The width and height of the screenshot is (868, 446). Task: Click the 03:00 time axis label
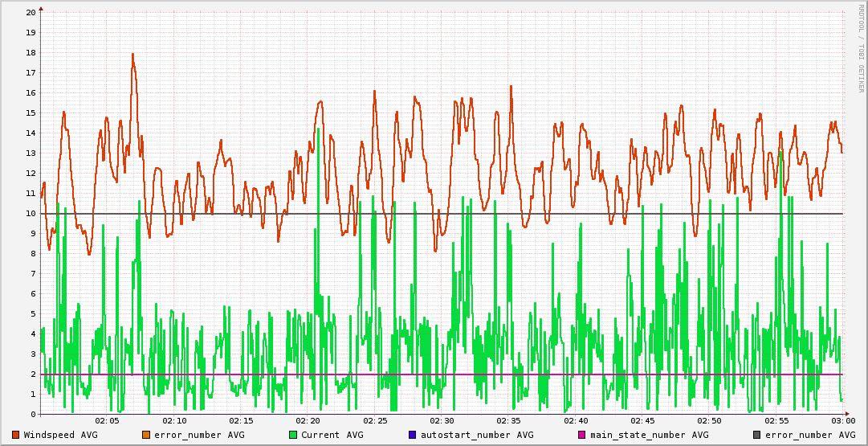point(843,422)
